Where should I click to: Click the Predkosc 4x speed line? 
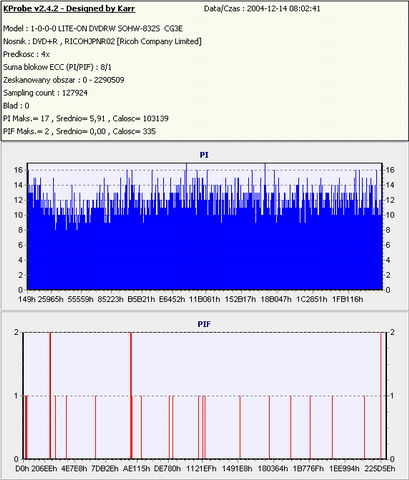click(x=27, y=54)
